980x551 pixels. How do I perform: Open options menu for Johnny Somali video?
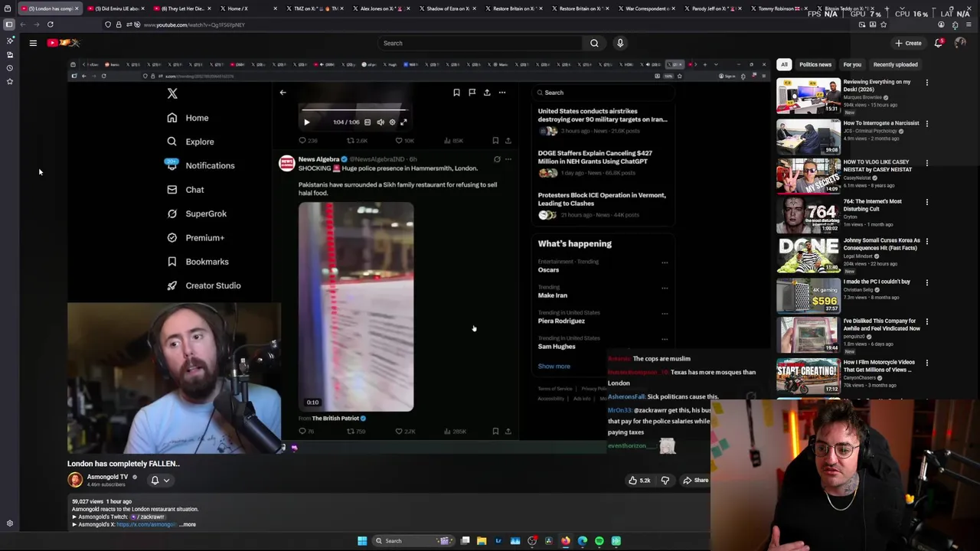coord(927,242)
